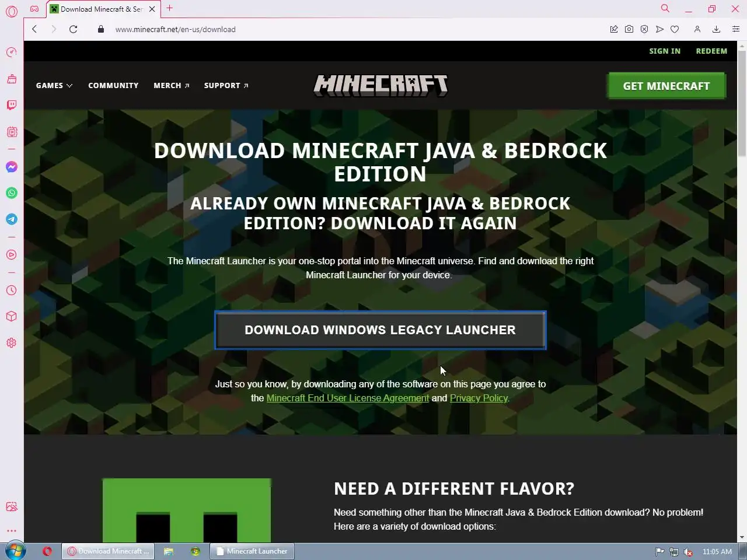The image size is (747, 560).
Task: Click Action Center flag tray icon
Action: pos(659,552)
